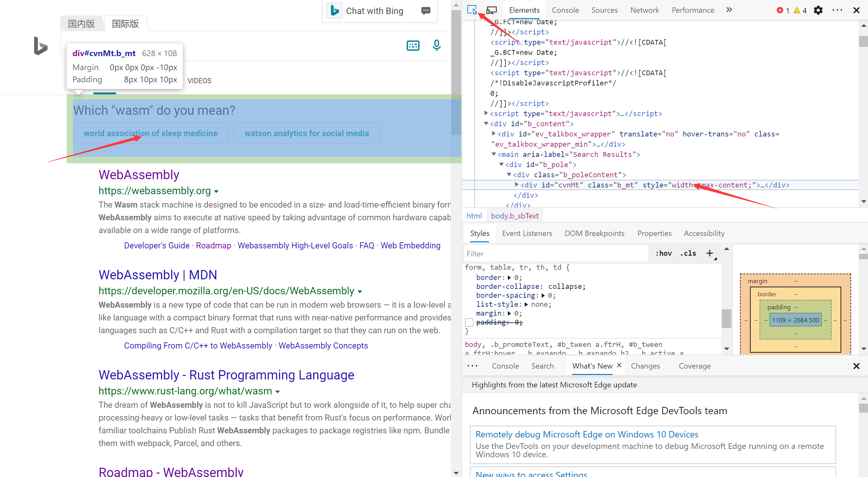
Task: Choose watson analytics for social media suggestion
Action: pyautogui.click(x=307, y=133)
